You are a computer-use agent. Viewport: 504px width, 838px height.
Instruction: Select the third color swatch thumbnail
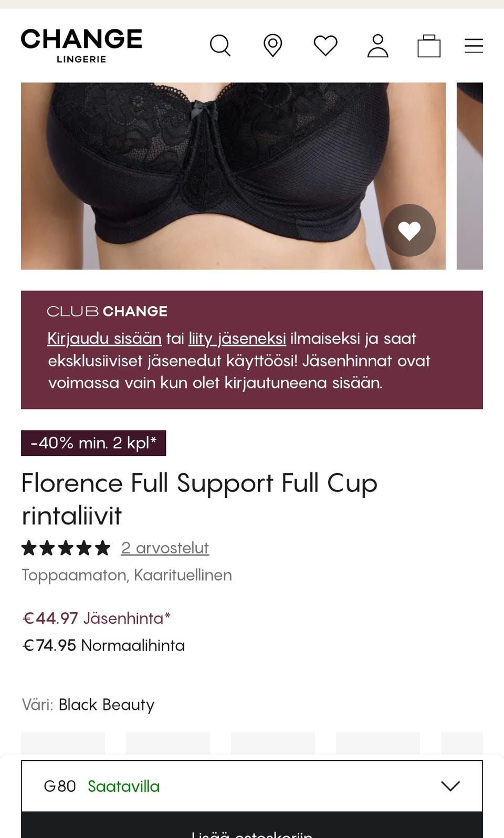pos(273,743)
